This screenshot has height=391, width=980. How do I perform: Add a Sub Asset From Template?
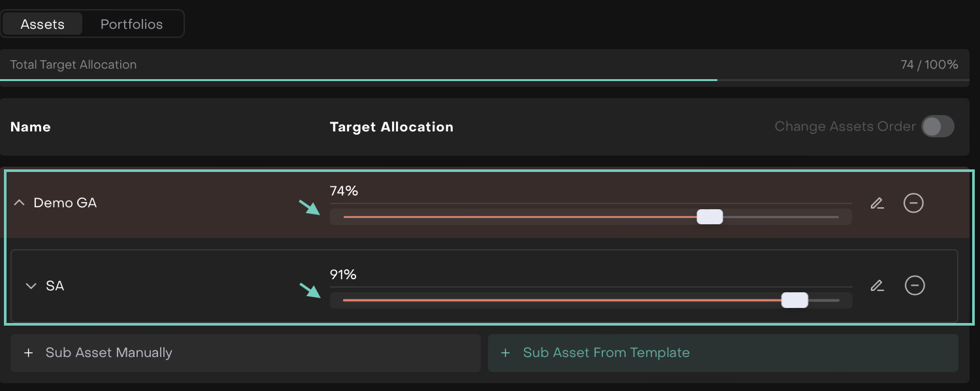[723, 353]
